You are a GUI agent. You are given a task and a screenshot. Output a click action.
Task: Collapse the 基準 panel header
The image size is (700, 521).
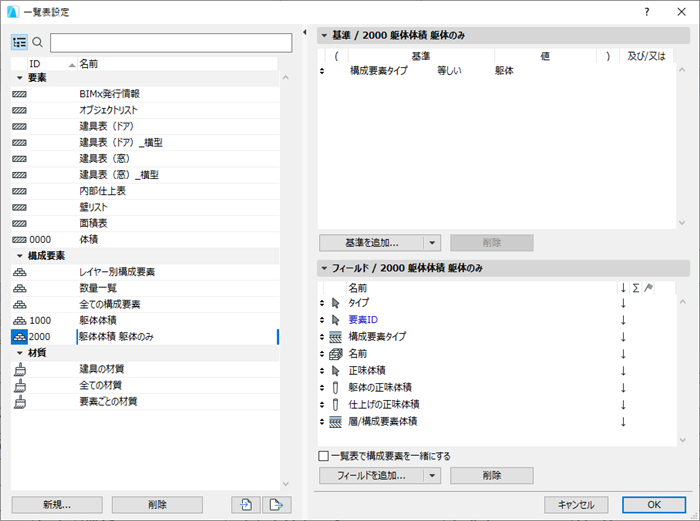[325, 35]
